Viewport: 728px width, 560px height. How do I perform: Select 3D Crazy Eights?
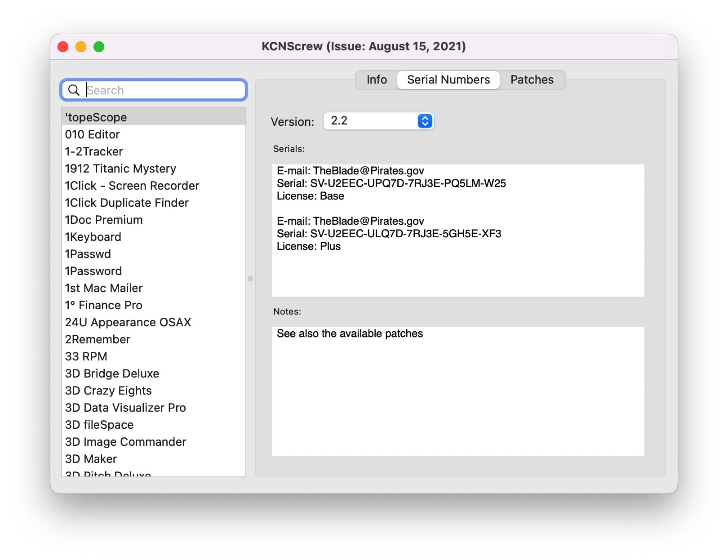click(154, 390)
